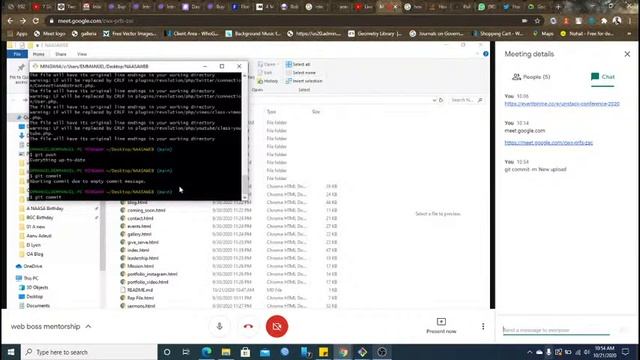Focus the Send a message to everyone field
The image size is (640, 360).
[556, 330]
